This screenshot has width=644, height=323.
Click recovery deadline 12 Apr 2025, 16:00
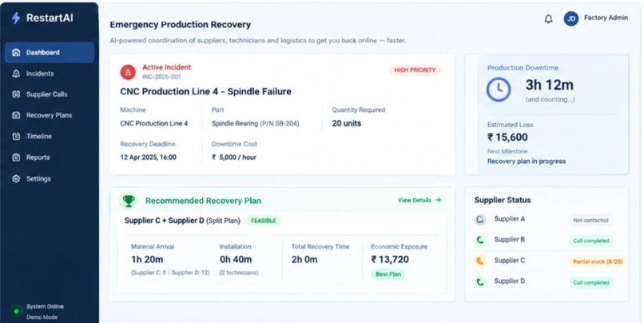[x=149, y=158]
